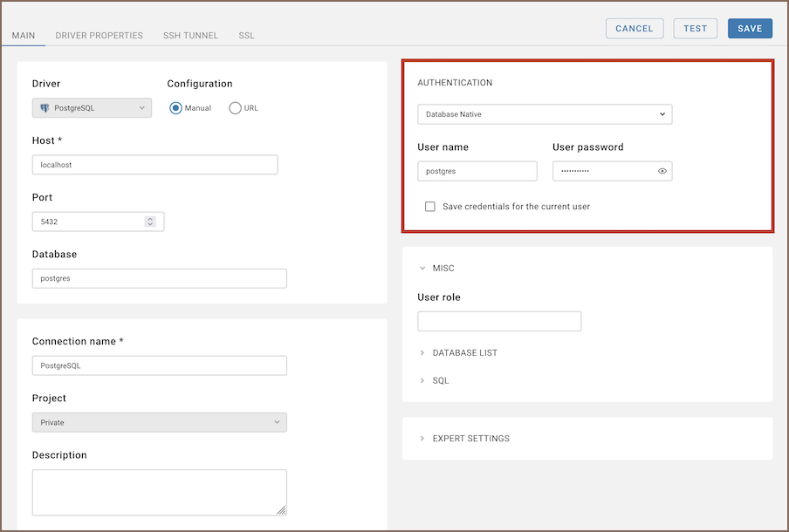
Task: Switch to the DRIVER PROPERTIES tab
Action: pos(99,36)
